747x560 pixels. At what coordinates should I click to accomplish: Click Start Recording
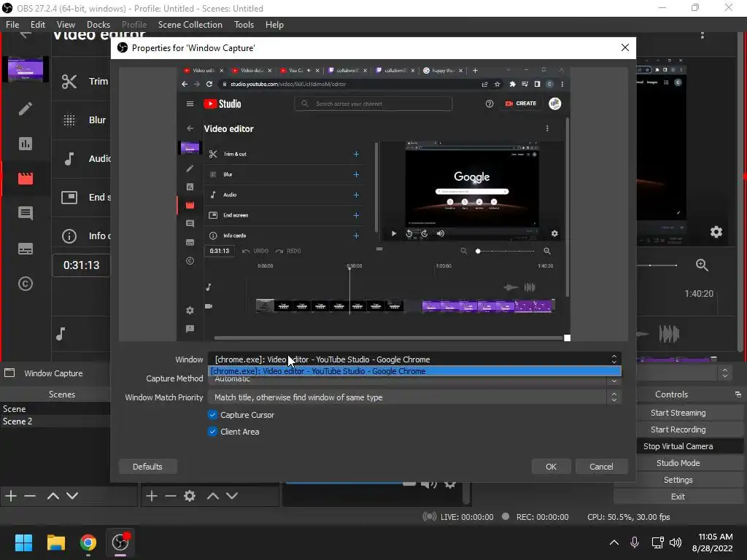click(x=678, y=429)
